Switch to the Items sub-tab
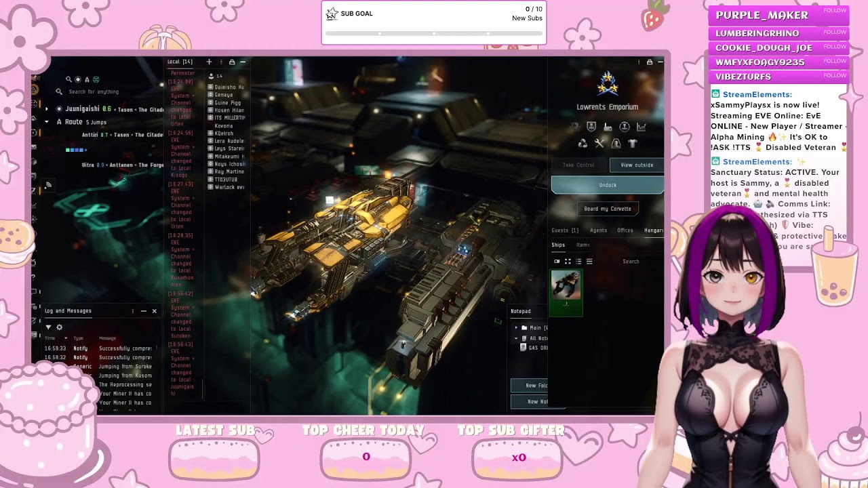 (x=583, y=245)
